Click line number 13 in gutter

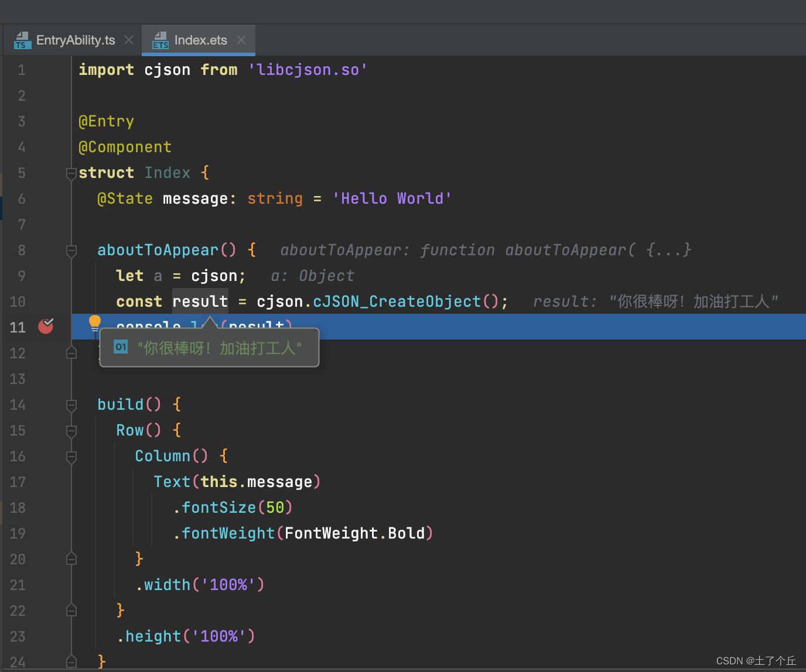point(18,379)
